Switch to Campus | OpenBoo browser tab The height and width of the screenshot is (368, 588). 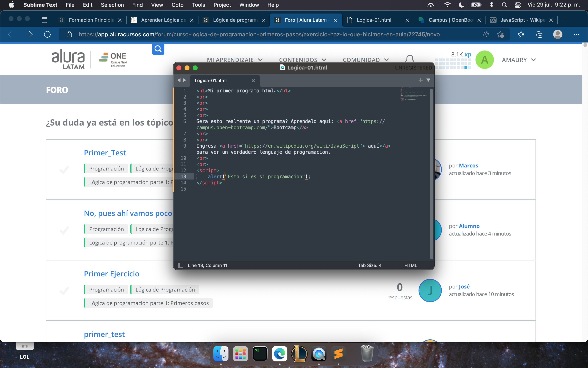[x=450, y=20]
